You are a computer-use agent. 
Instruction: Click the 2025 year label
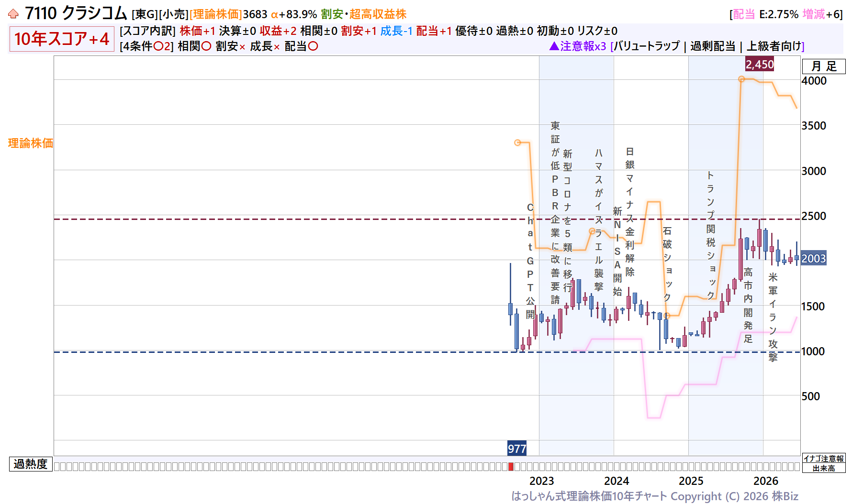(x=691, y=481)
